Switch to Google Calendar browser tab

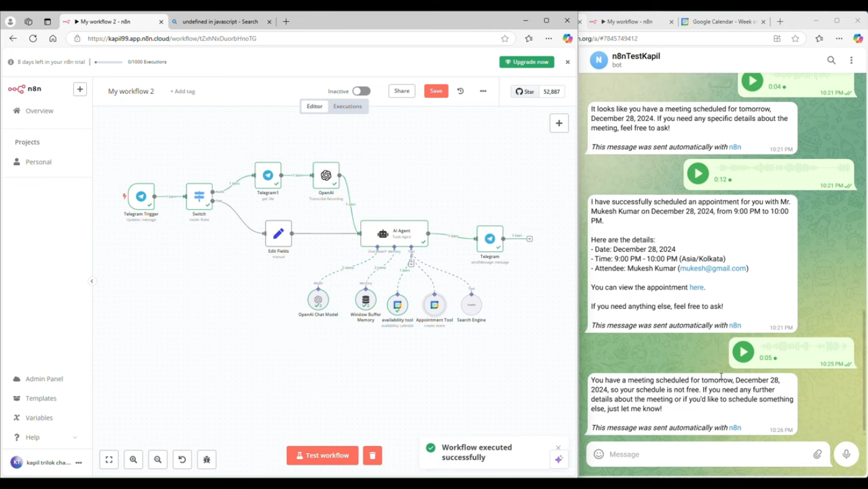724,22
